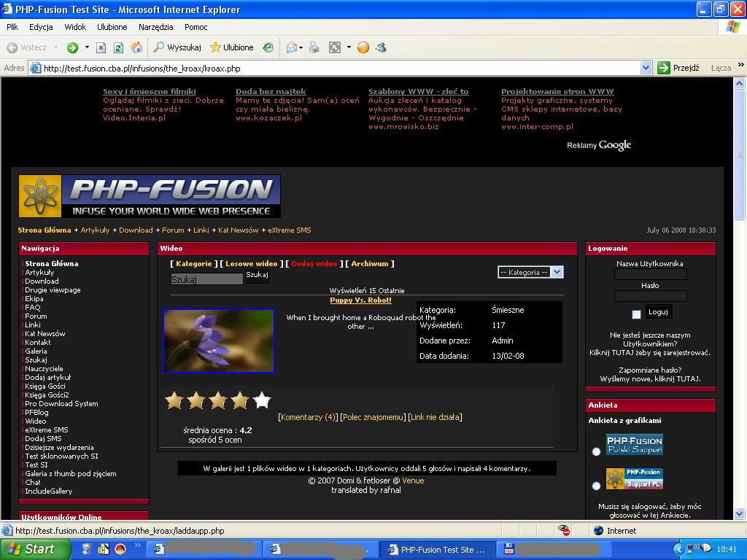Click the vertical page scrollbar thumb
Viewport: 747px width, 560px height.
click(x=740, y=155)
